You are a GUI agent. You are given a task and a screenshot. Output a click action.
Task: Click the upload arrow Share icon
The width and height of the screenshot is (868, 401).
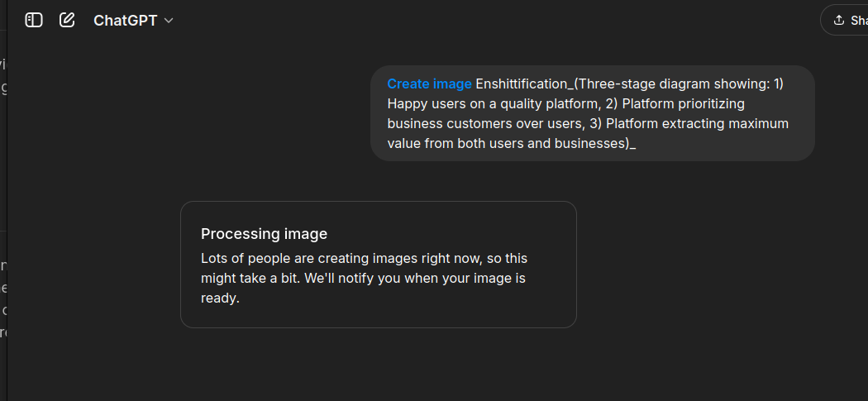[x=839, y=21]
